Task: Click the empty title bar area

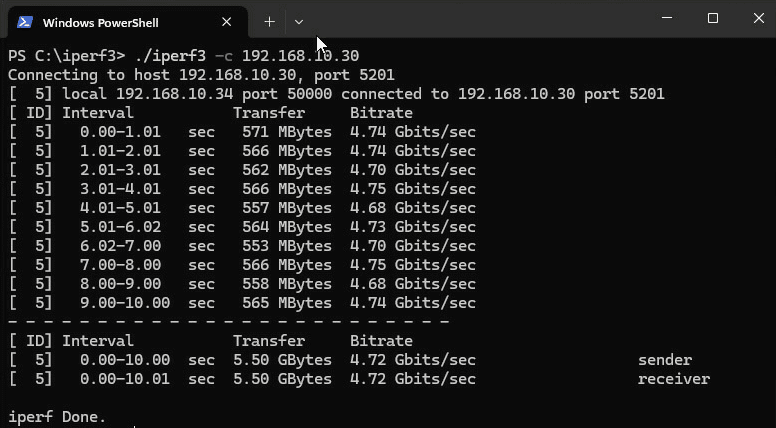Action: point(480,20)
